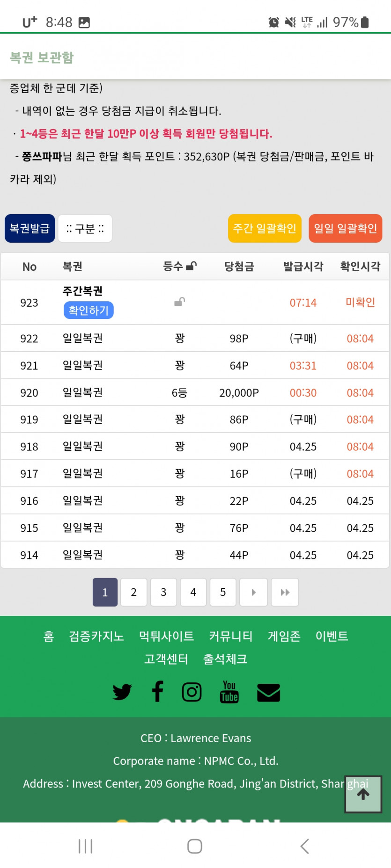Tap the 16P amount in row 917

coord(239,474)
